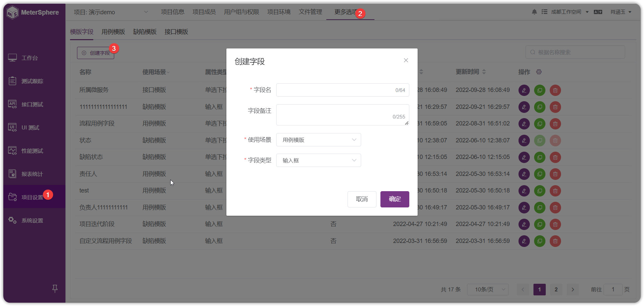Filter by the 使用场景 column header
The image size is (644, 306).
click(x=156, y=72)
